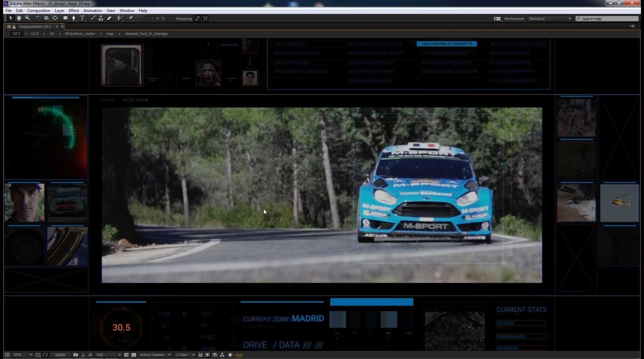Navigate to element_hud_01_trianlge composition

coord(146,34)
